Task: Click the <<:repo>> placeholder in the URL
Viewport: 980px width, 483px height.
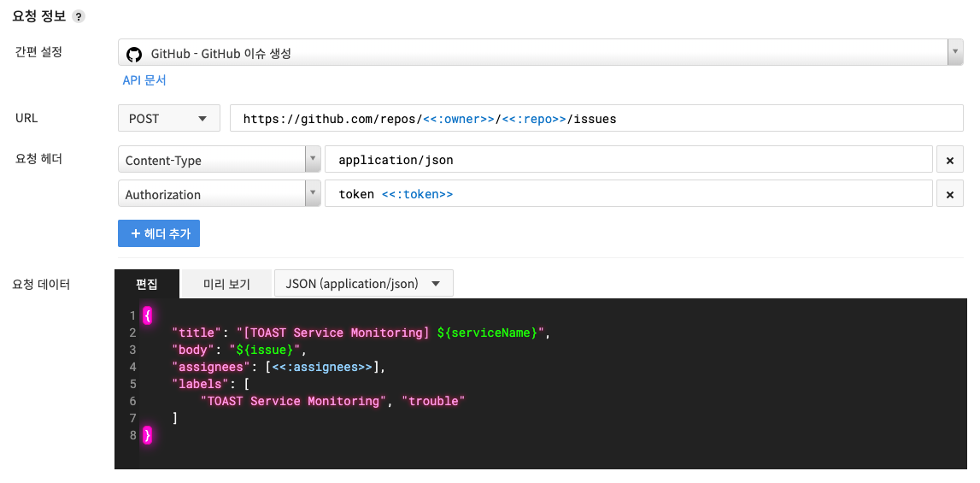Action: (534, 119)
